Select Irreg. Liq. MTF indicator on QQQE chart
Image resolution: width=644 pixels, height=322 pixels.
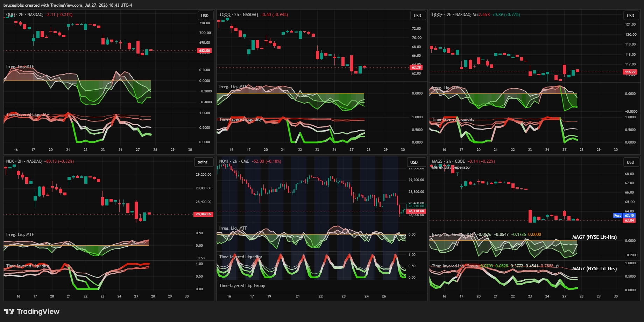(x=446, y=88)
